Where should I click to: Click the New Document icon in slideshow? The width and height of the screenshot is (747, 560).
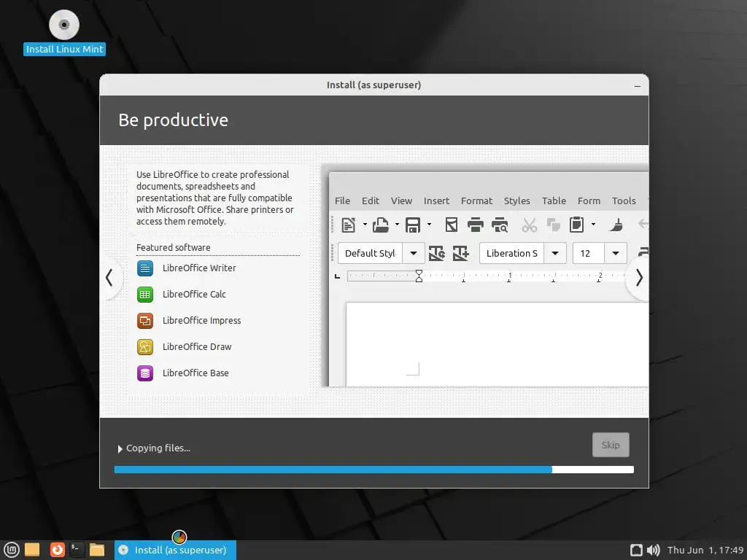point(348,225)
